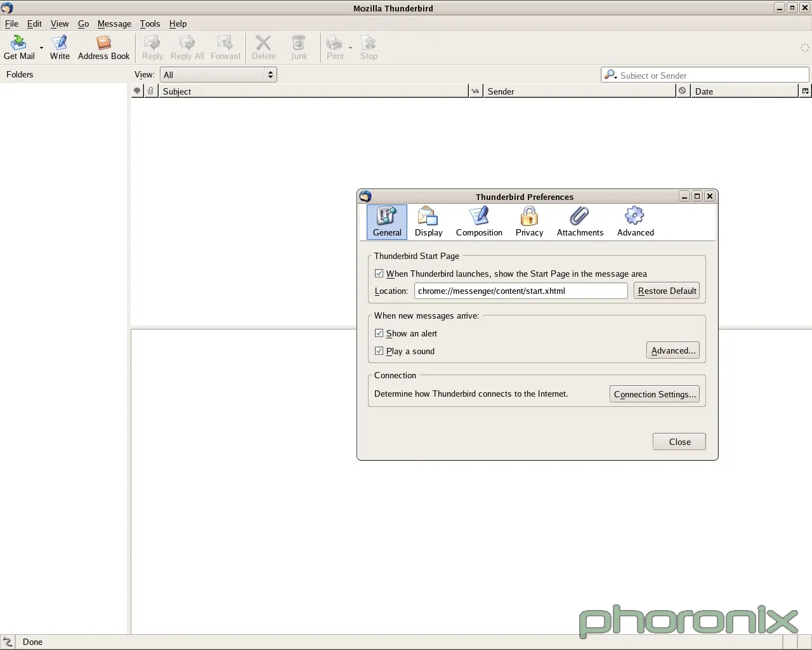The height and width of the screenshot is (650, 812).
Task: Toggle show Start Page on launch checkbox
Action: coord(379,274)
